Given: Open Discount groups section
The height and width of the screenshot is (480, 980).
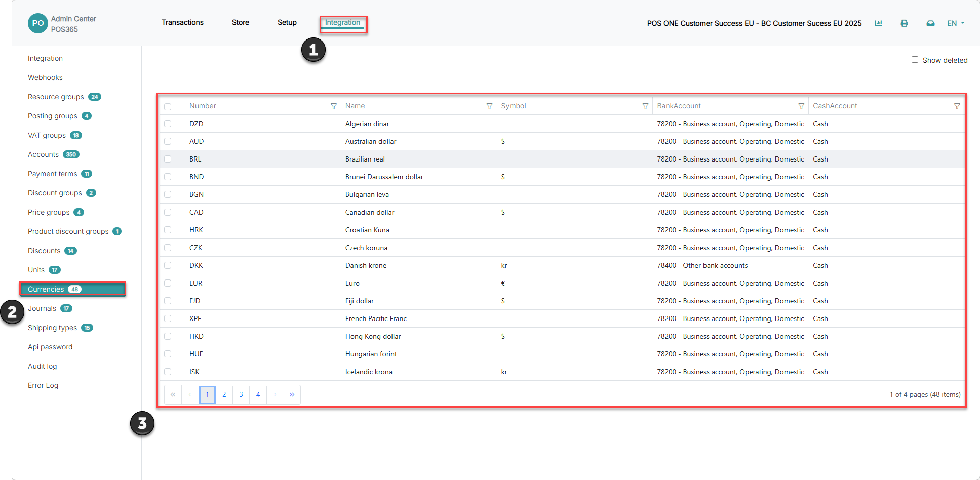Looking at the screenshot, I should pos(62,193).
